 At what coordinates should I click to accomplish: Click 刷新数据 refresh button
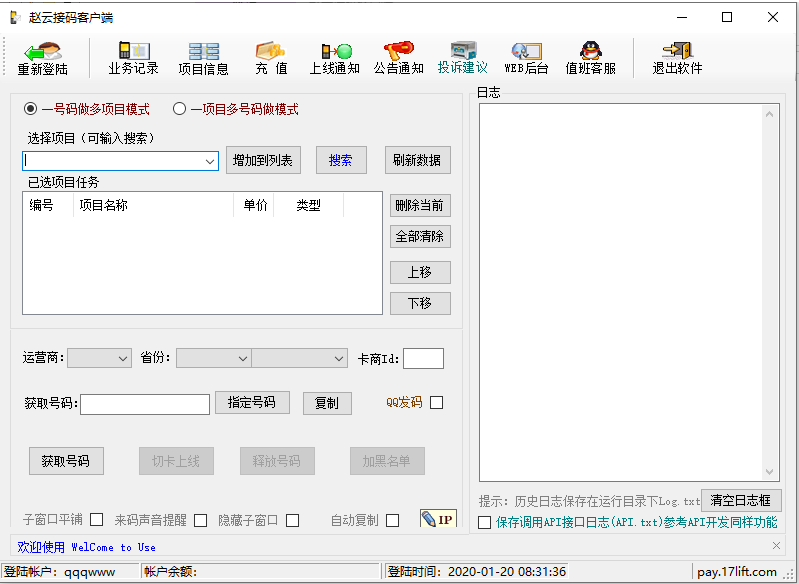pyautogui.click(x=417, y=161)
